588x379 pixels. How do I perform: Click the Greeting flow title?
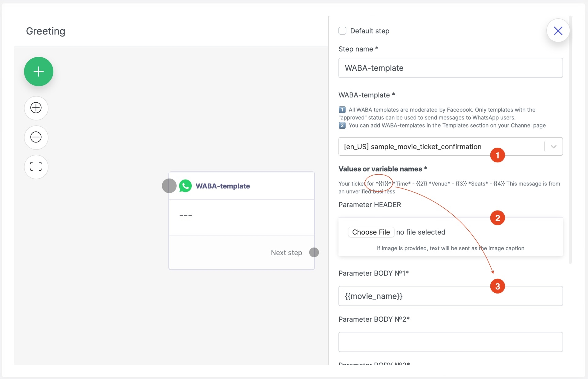coord(46,31)
